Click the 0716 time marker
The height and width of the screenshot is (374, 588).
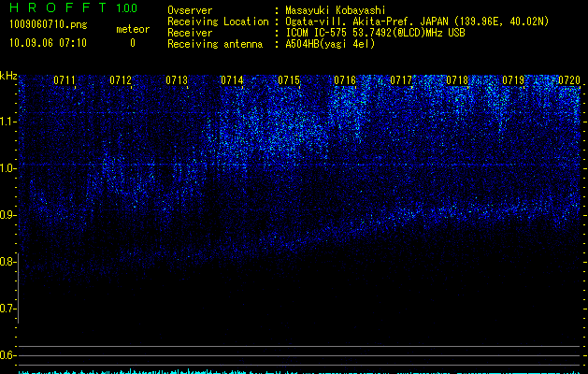[x=345, y=79]
